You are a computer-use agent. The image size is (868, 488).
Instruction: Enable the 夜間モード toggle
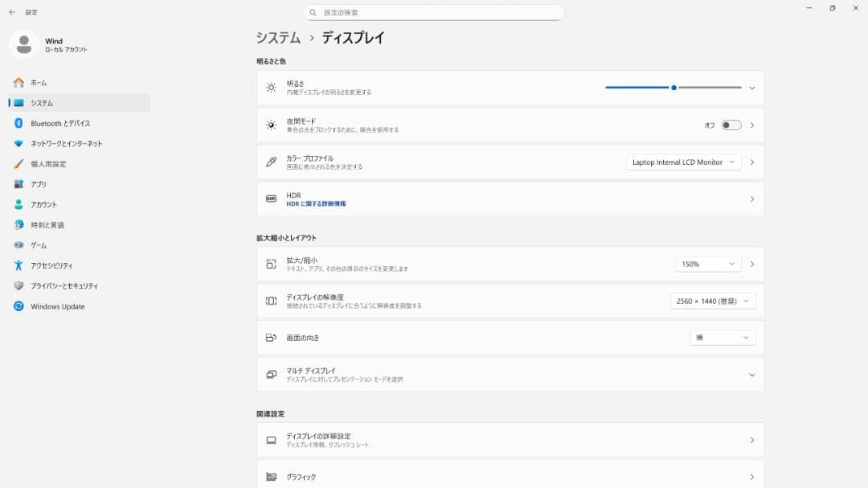click(732, 125)
